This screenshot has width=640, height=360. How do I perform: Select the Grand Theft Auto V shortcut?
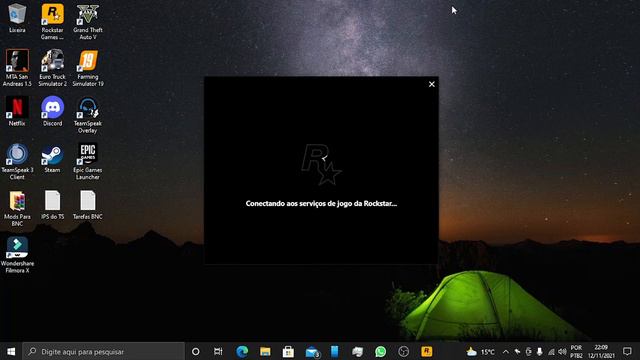click(x=88, y=21)
